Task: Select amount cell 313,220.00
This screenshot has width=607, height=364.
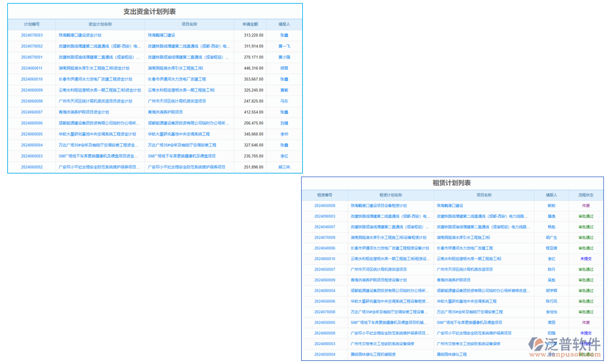Action: tap(254, 35)
